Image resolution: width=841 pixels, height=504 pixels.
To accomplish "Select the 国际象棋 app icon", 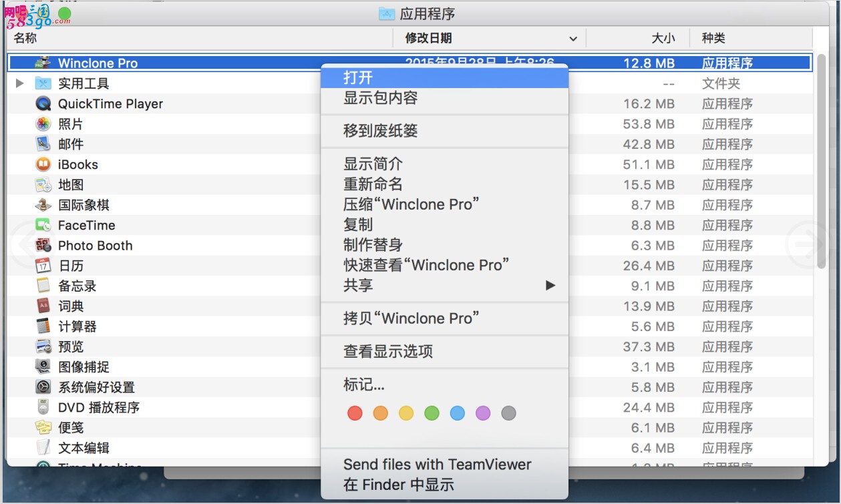I will tap(43, 205).
